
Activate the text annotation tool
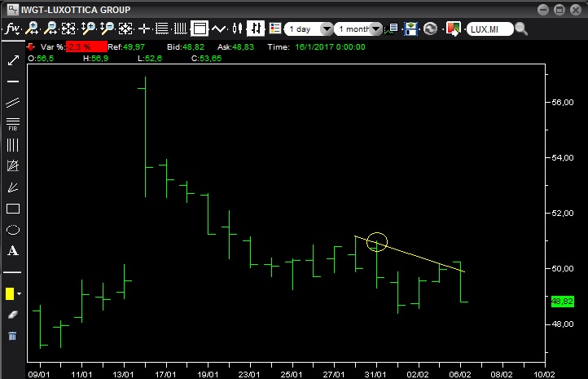(12, 251)
